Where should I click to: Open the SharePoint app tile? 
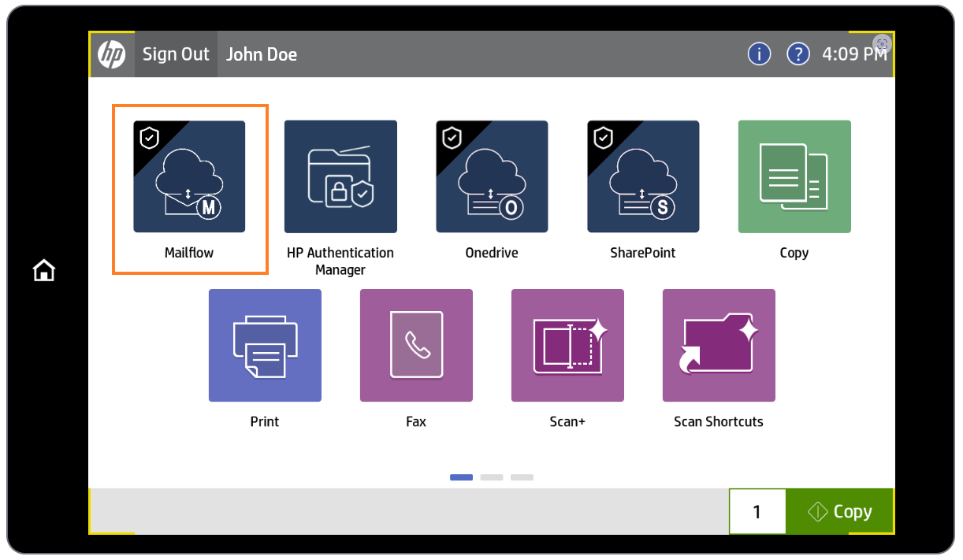[643, 176]
